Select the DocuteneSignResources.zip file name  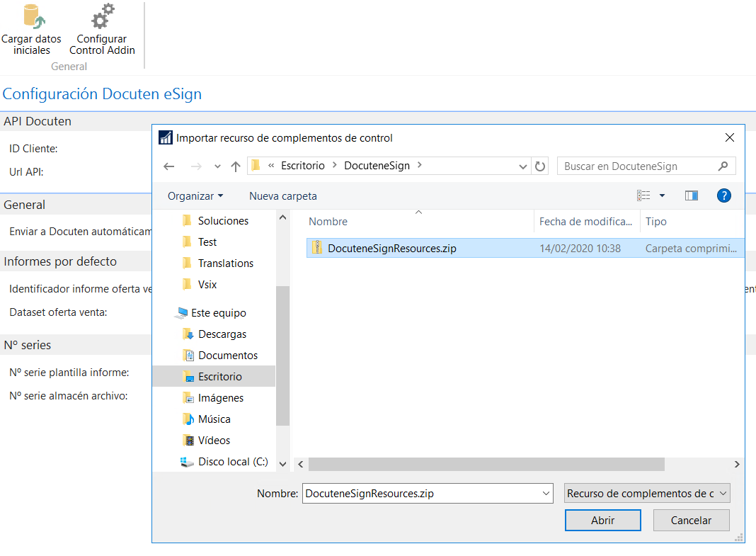tap(392, 249)
